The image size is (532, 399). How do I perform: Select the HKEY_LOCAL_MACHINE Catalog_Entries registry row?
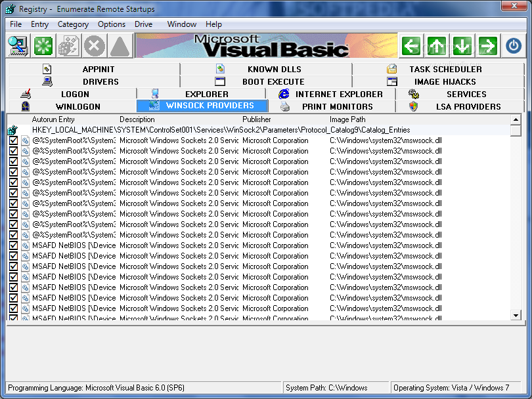(x=259, y=130)
